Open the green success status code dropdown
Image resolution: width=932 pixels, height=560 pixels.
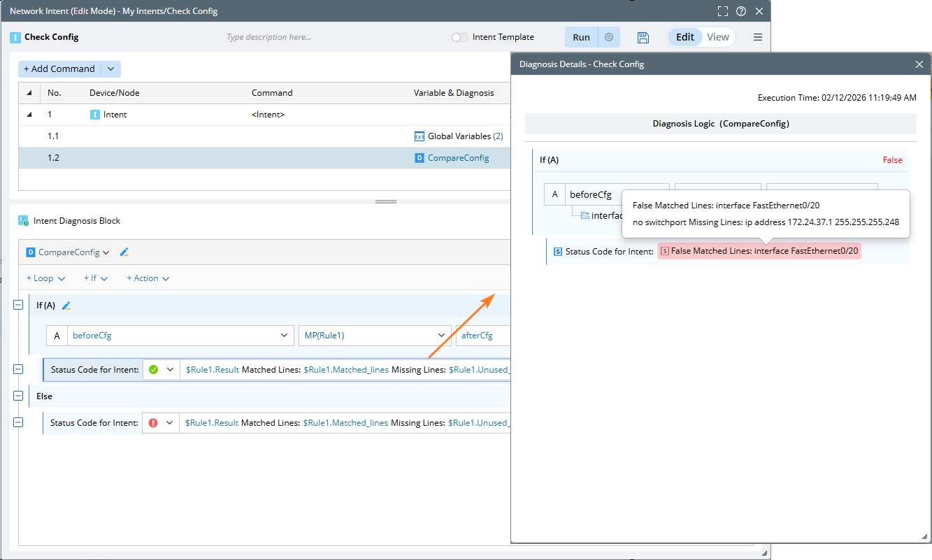(169, 370)
